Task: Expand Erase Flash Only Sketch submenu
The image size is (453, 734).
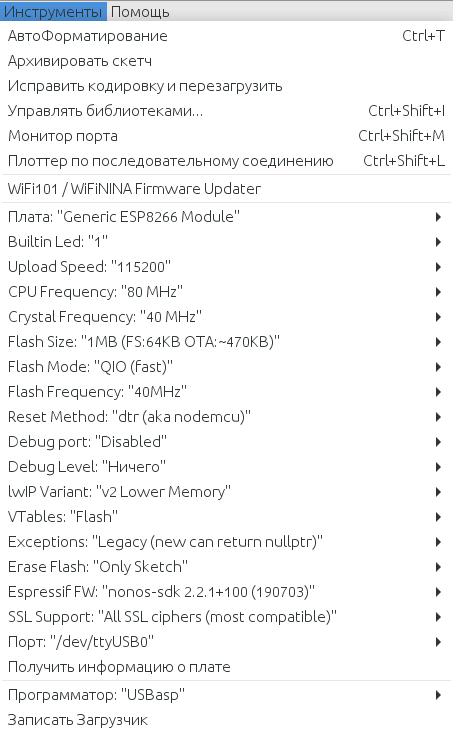Action: [226, 567]
